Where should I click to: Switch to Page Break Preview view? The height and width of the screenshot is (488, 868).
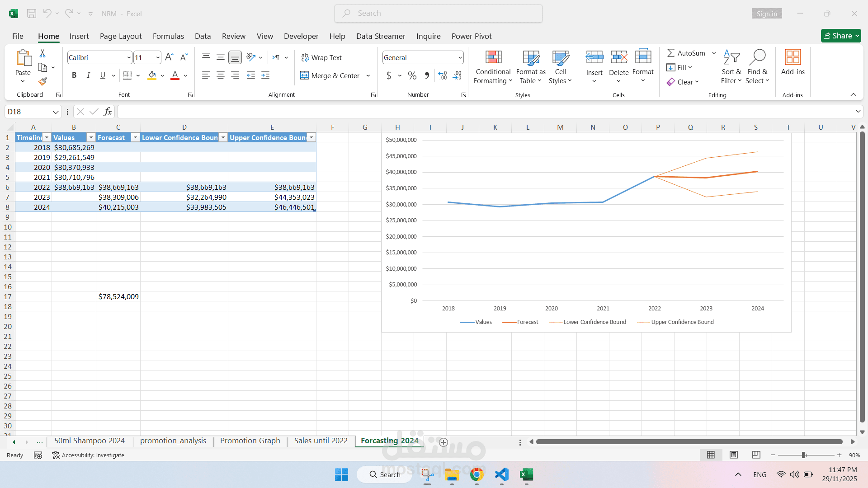coord(756,455)
